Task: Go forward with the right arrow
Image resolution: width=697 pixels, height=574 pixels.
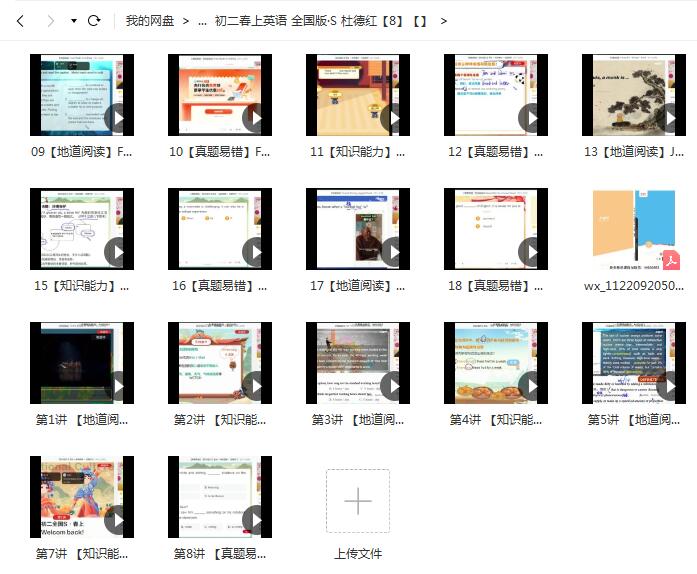Action: pos(51,21)
